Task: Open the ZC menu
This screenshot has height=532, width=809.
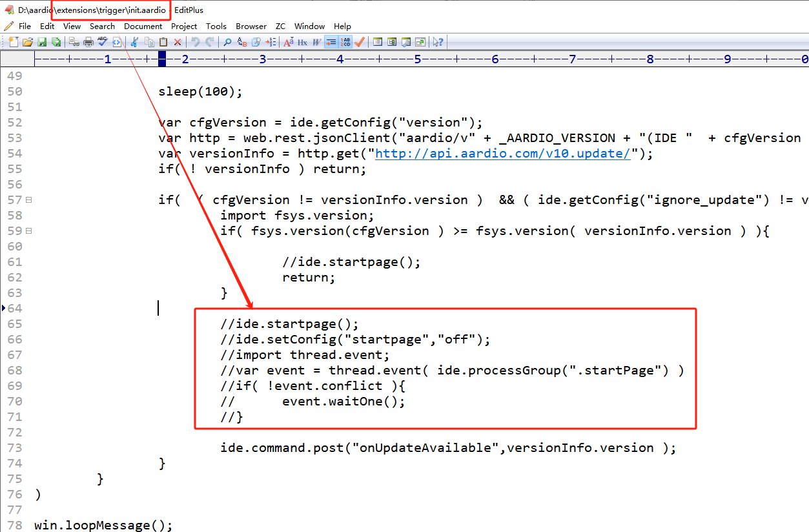Action: coord(280,26)
